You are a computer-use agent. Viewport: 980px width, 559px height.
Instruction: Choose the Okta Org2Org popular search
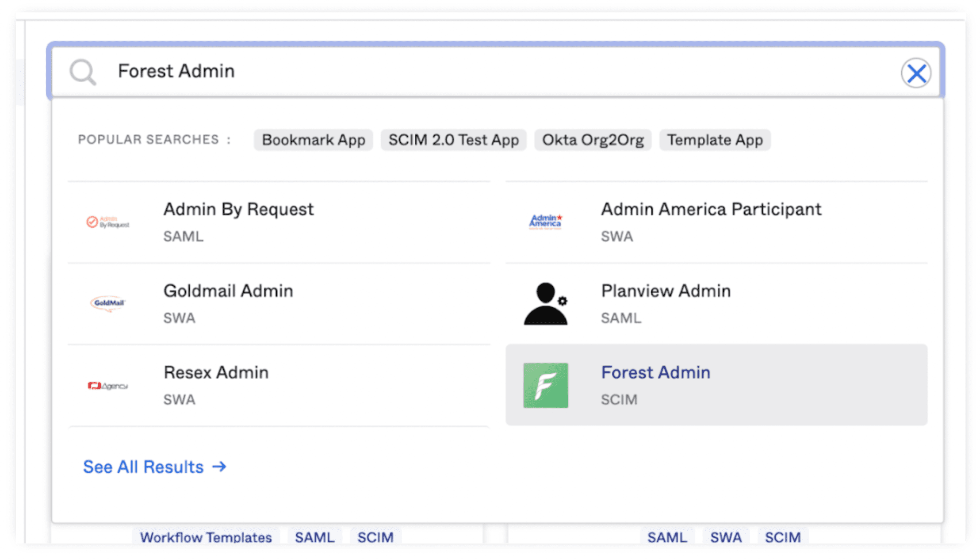point(593,140)
